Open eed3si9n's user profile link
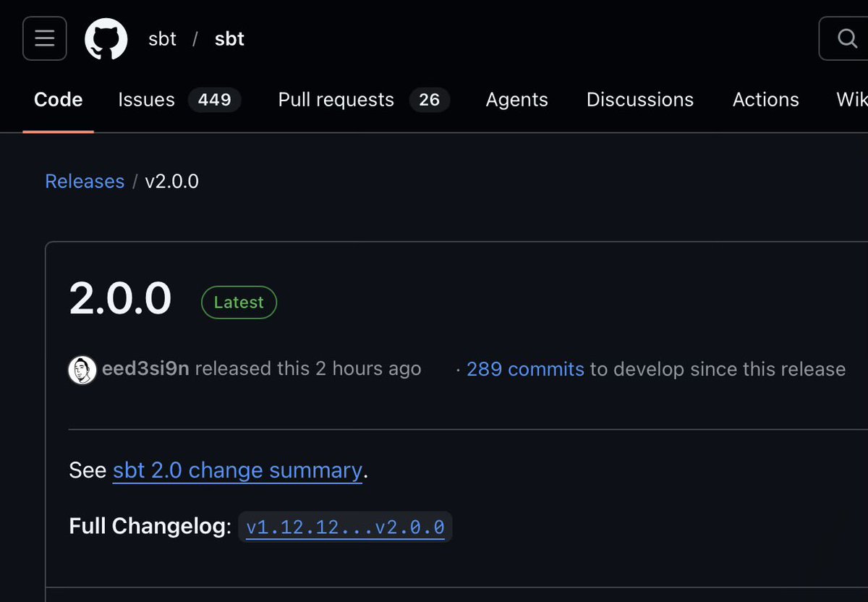Image resolution: width=868 pixels, height=602 pixels. [x=145, y=369]
